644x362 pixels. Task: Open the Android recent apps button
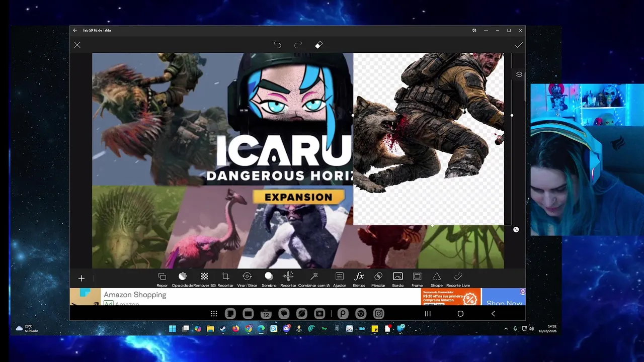pyautogui.click(x=428, y=314)
